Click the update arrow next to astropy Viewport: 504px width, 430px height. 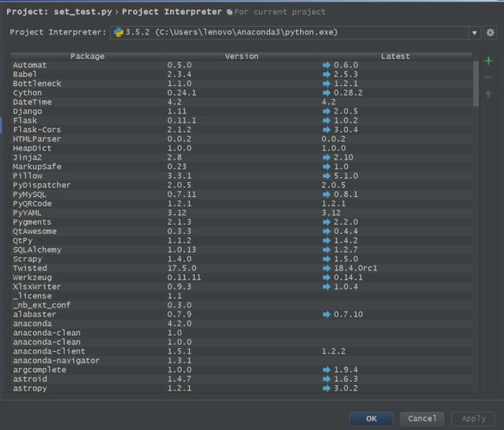coord(327,388)
